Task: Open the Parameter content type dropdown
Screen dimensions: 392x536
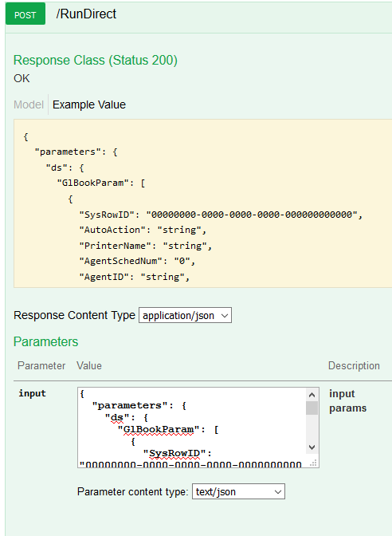Action: pos(238,491)
